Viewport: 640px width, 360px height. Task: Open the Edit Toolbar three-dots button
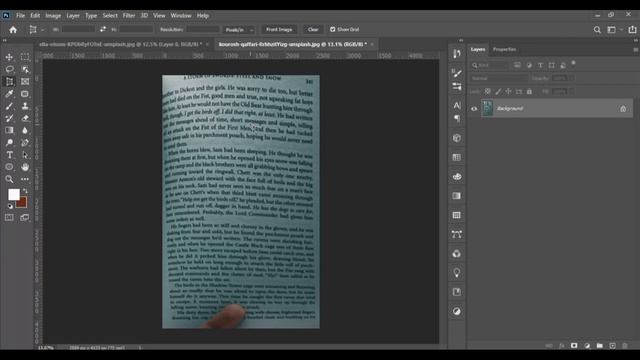coord(25,179)
